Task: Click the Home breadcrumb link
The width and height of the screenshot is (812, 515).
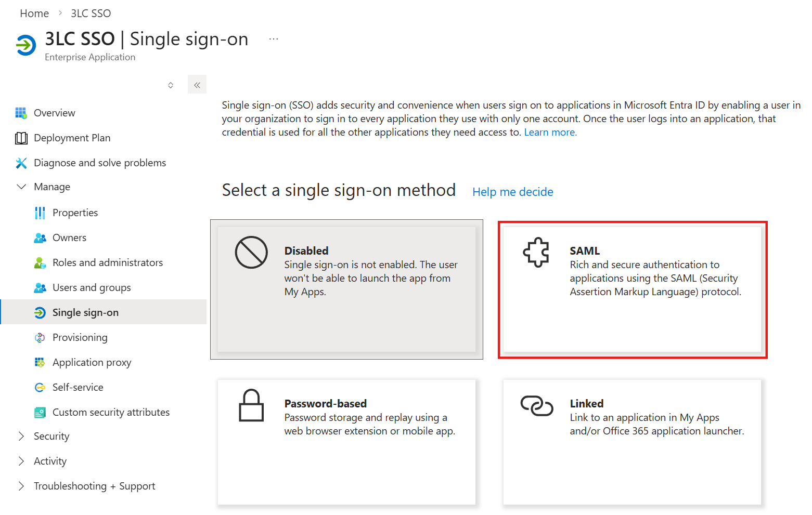Action: [34, 14]
